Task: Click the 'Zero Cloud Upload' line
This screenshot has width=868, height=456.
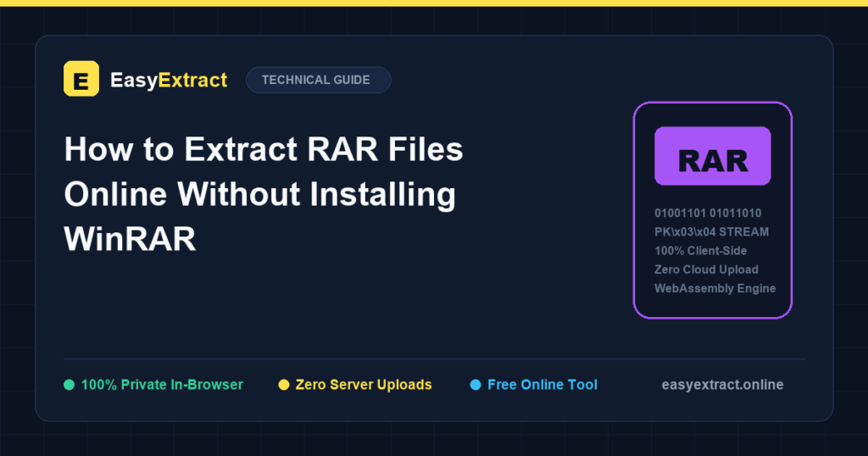Action: (706, 270)
